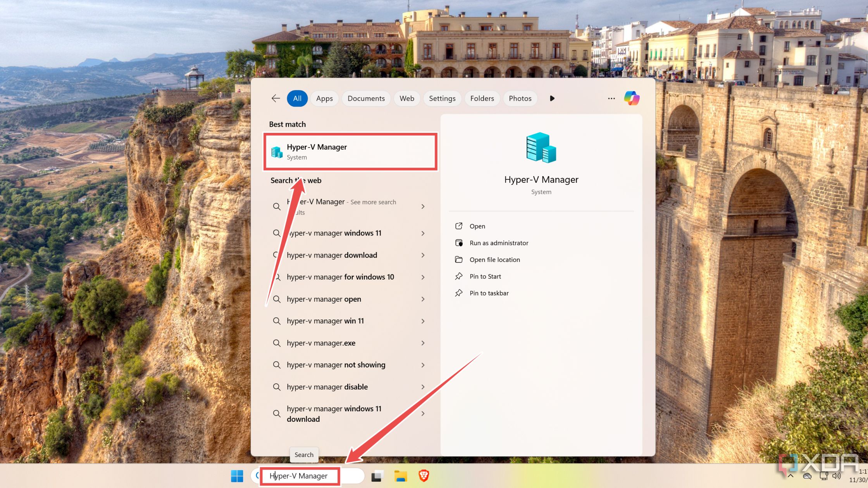Select the All filter tab
The height and width of the screenshot is (488, 868).
tap(297, 98)
